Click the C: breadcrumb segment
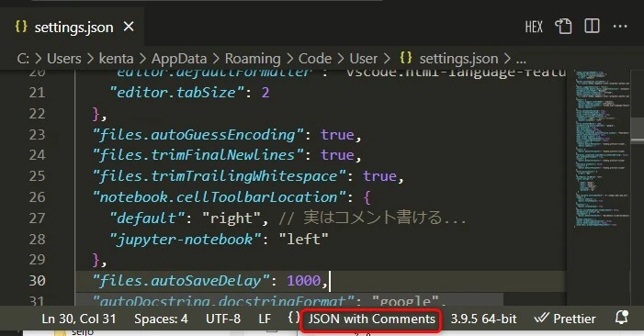This screenshot has height=336, width=644. (x=23, y=59)
